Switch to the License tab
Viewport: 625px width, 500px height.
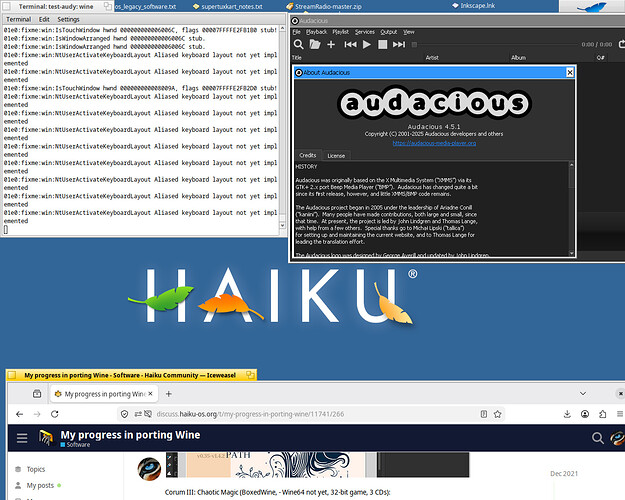pos(336,156)
